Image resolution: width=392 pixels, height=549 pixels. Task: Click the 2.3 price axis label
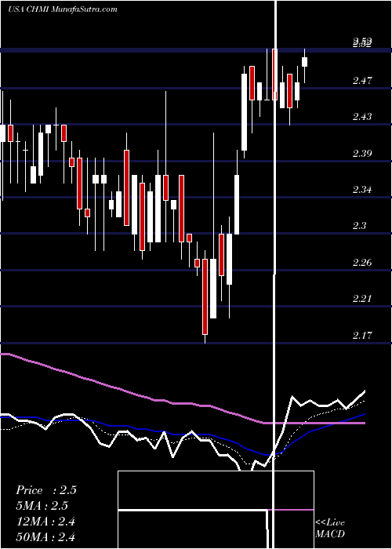click(x=359, y=226)
